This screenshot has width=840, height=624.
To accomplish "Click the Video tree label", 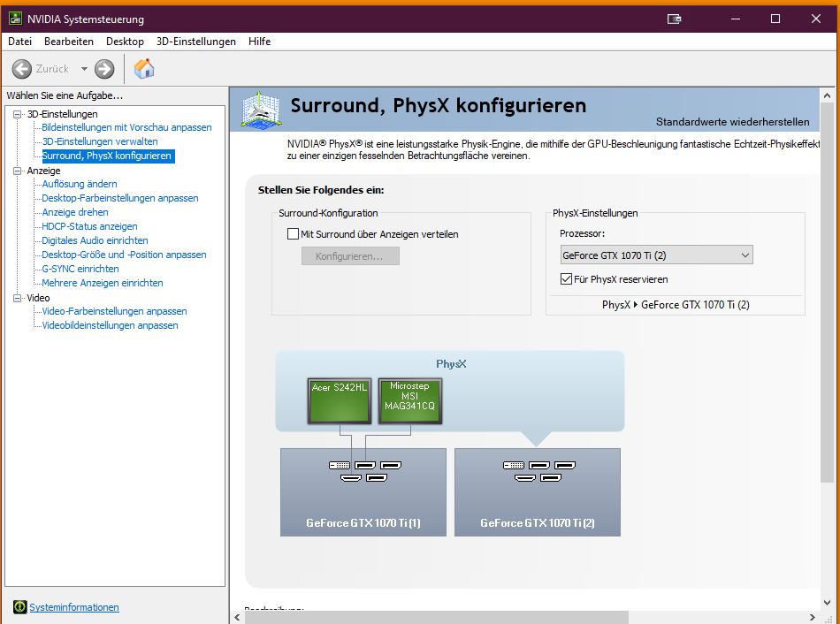I will pyautogui.click(x=38, y=298).
